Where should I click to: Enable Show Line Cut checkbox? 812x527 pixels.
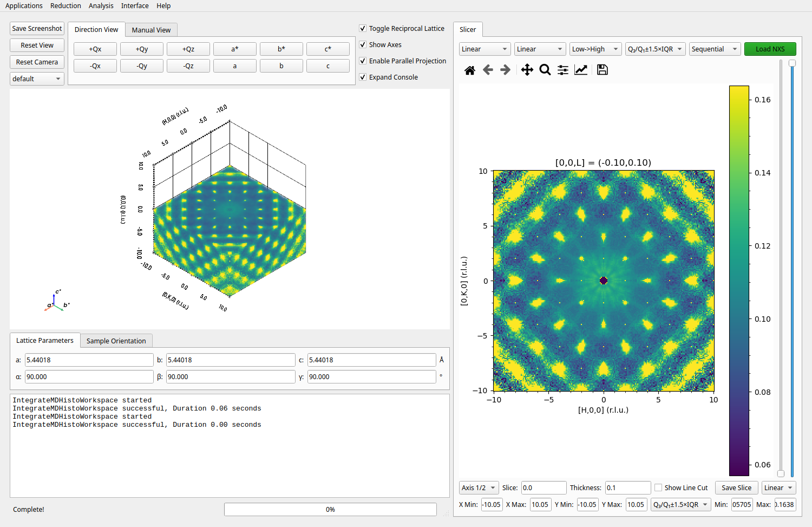click(x=658, y=487)
